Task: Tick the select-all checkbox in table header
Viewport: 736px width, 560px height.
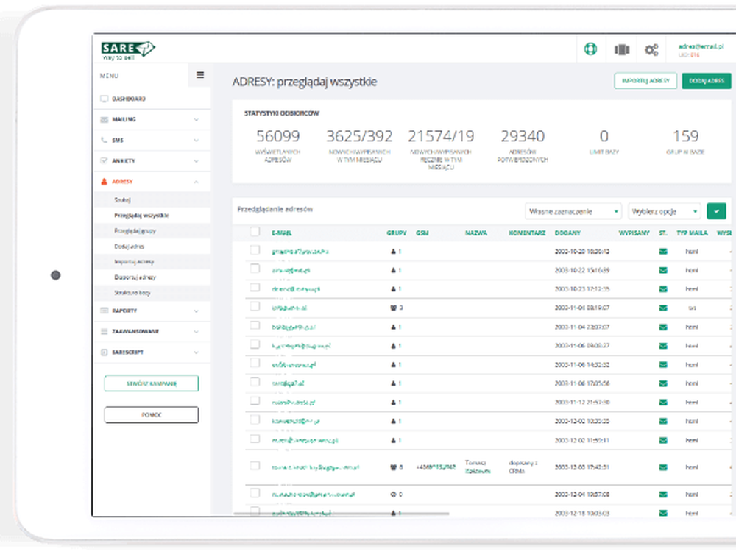Action: 255,231
